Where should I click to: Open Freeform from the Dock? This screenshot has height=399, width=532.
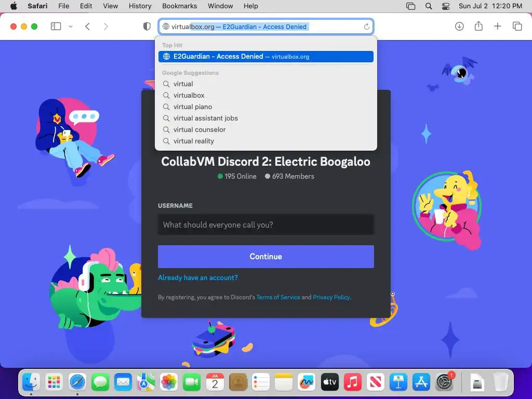[307, 382]
